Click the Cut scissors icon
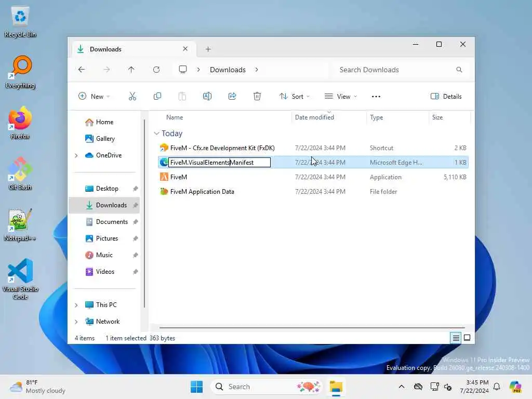The image size is (532, 399). click(132, 96)
